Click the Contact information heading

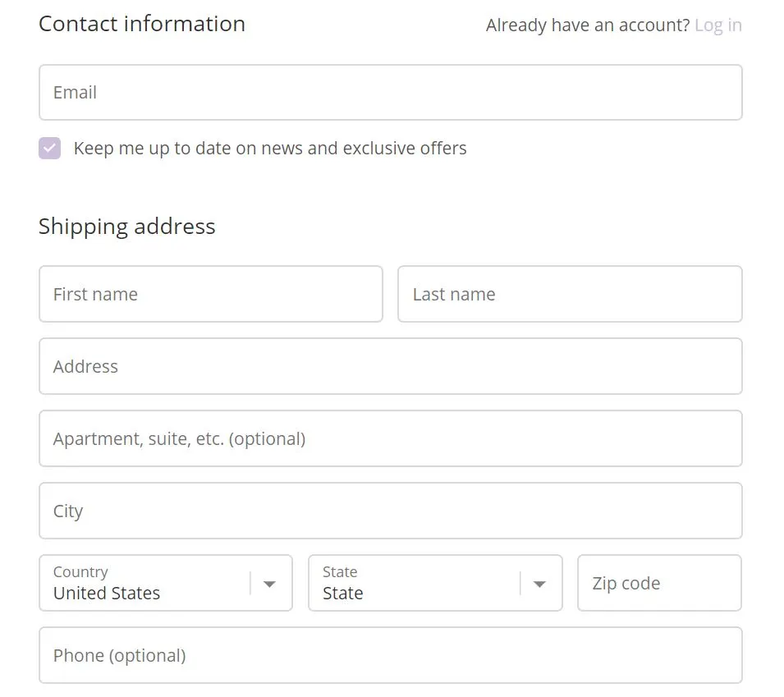pos(142,24)
